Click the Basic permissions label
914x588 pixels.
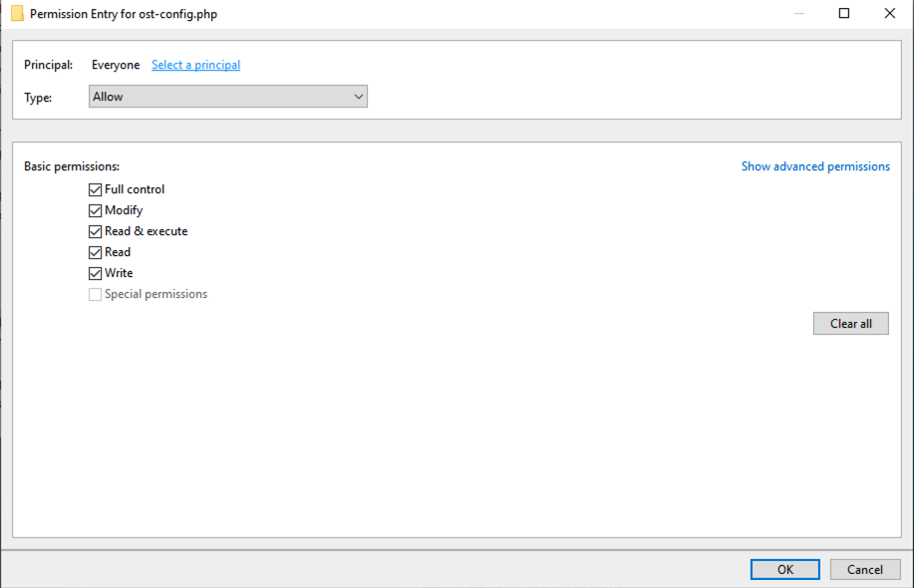tap(72, 166)
